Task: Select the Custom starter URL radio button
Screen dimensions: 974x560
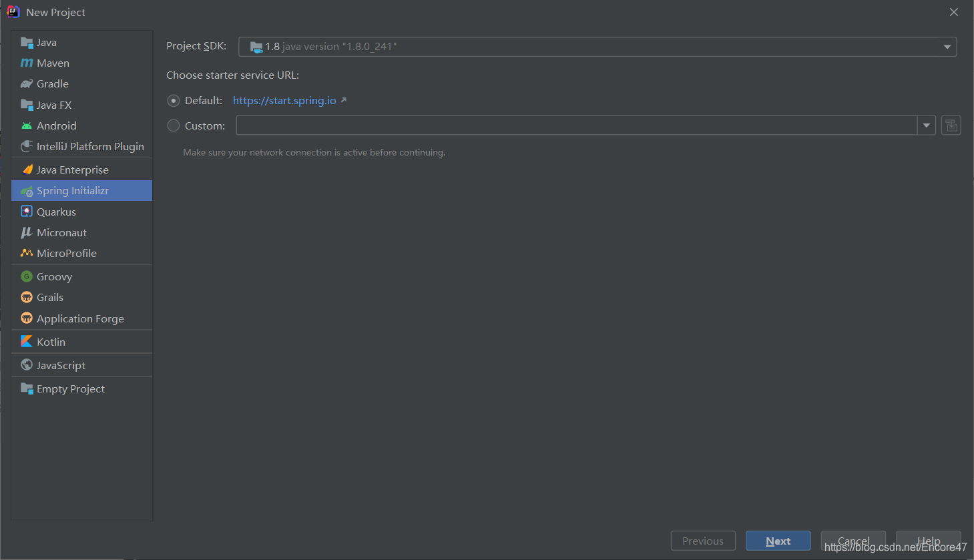Action: (x=174, y=125)
